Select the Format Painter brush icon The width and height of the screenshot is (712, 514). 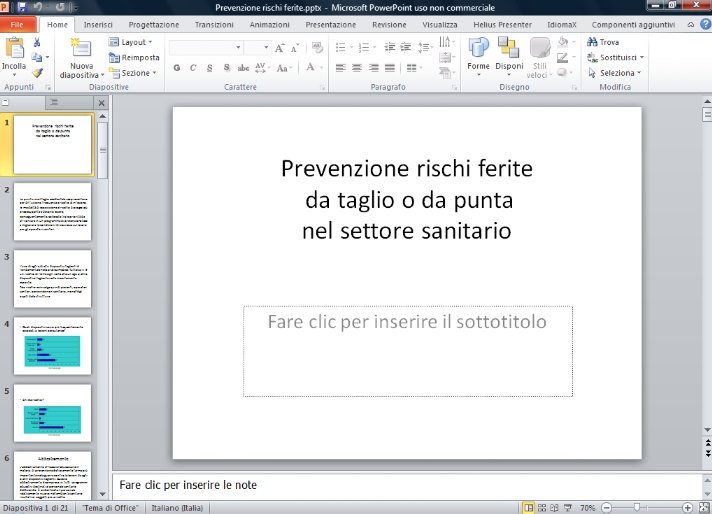coord(37,72)
